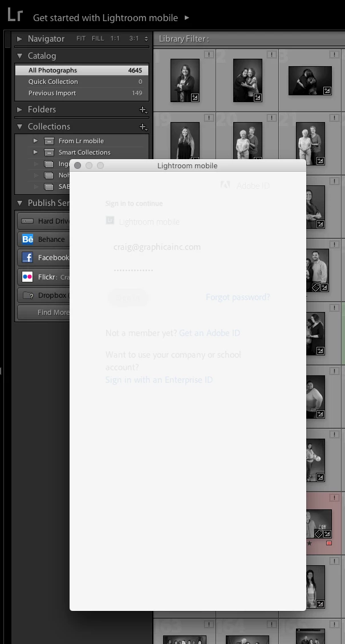Image resolution: width=345 pixels, height=644 pixels.
Task: Click the Flickr publish service icon
Action: click(x=27, y=277)
